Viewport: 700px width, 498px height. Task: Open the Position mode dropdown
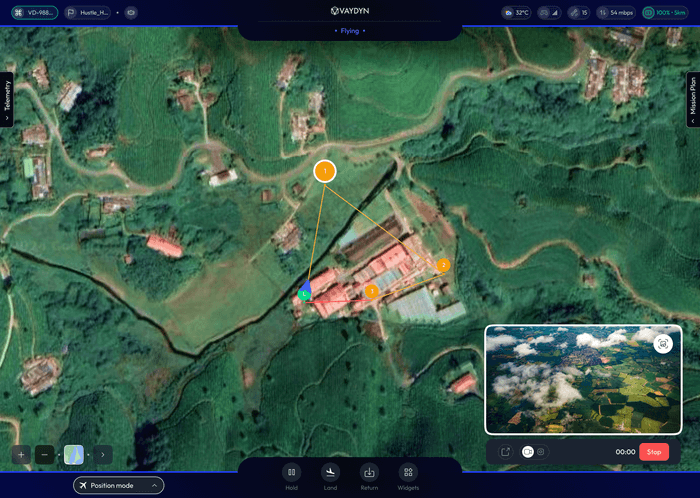(x=118, y=485)
